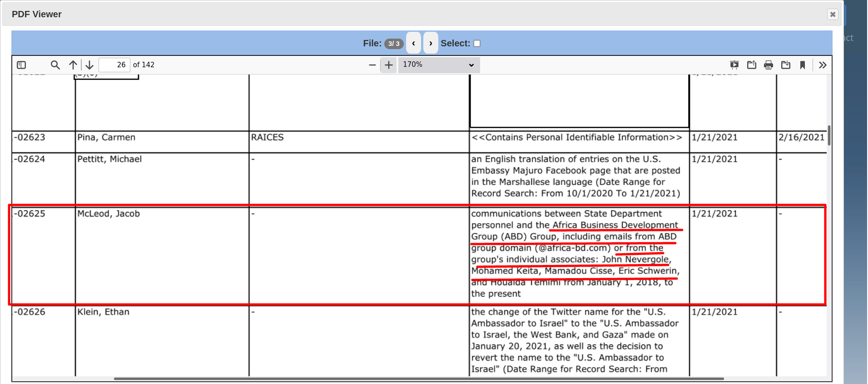The height and width of the screenshot is (384, 868).
Task: Click the request number '-02626'
Action: [x=30, y=312]
